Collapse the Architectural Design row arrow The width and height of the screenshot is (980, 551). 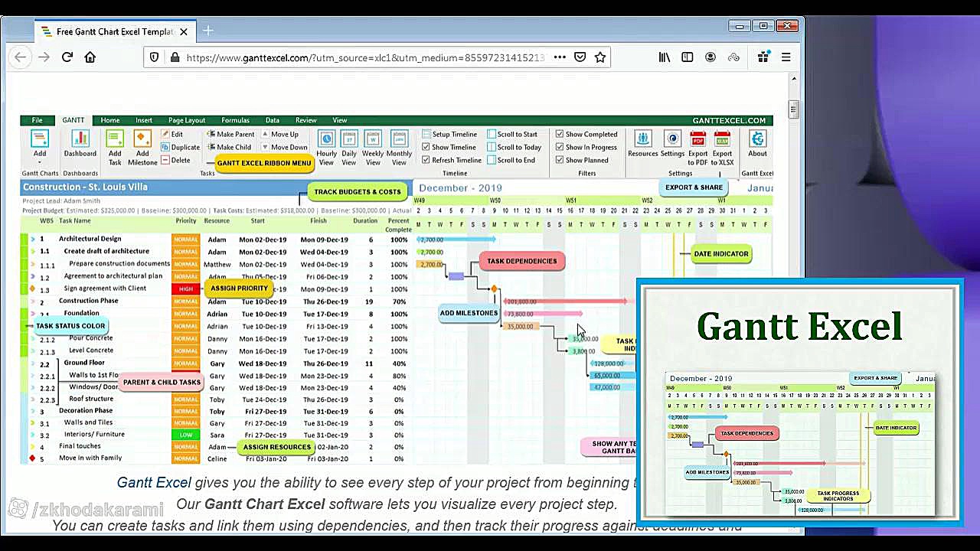tap(33, 240)
